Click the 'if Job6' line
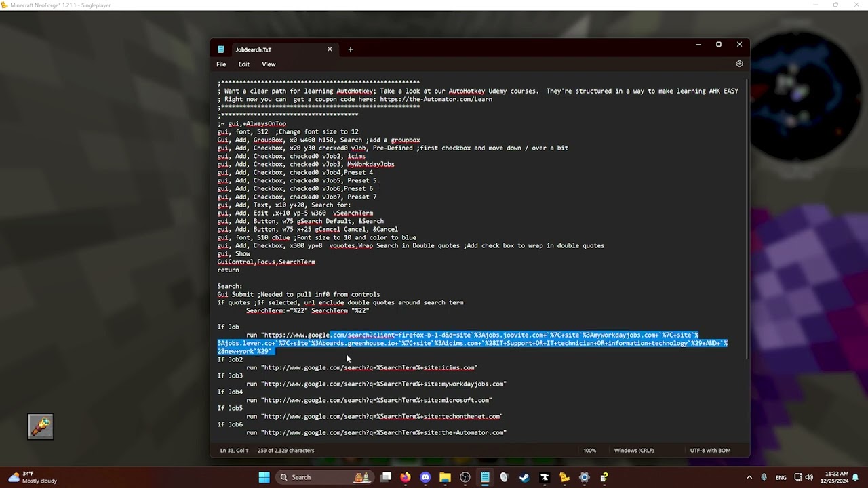Screen dimensions: 868x488 [230, 424]
